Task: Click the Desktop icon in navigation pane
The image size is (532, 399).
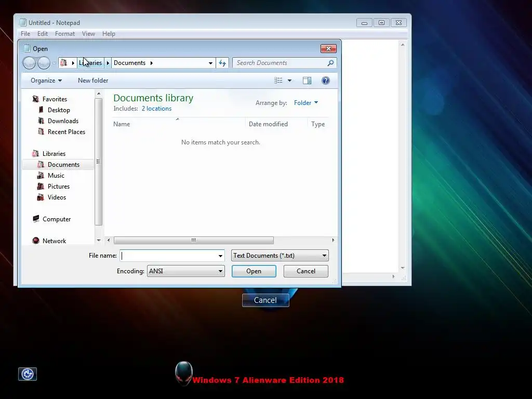Action: click(x=41, y=110)
